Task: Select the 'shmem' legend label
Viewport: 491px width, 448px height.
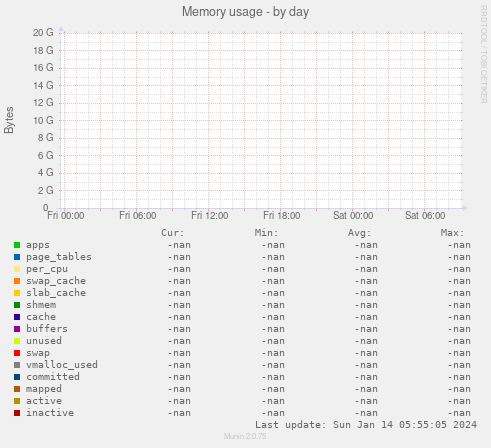Action: coord(41,305)
